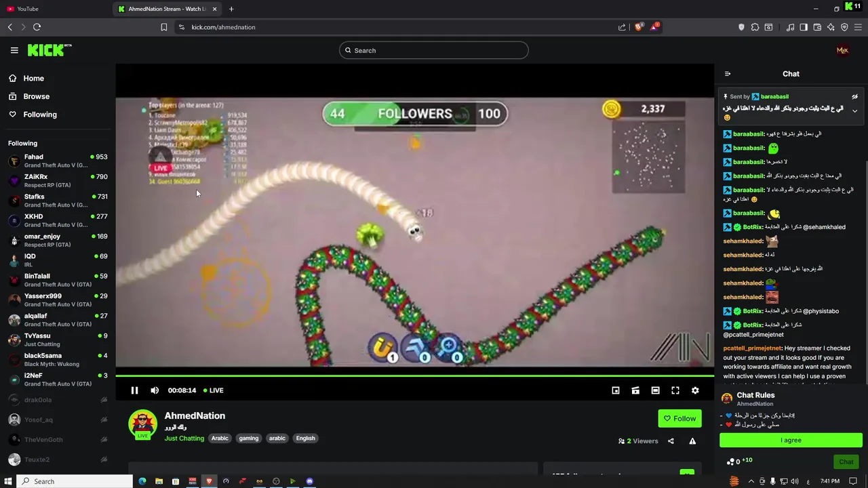Open Leo AI sparkle icon
868x488 pixels.
tap(831, 27)
